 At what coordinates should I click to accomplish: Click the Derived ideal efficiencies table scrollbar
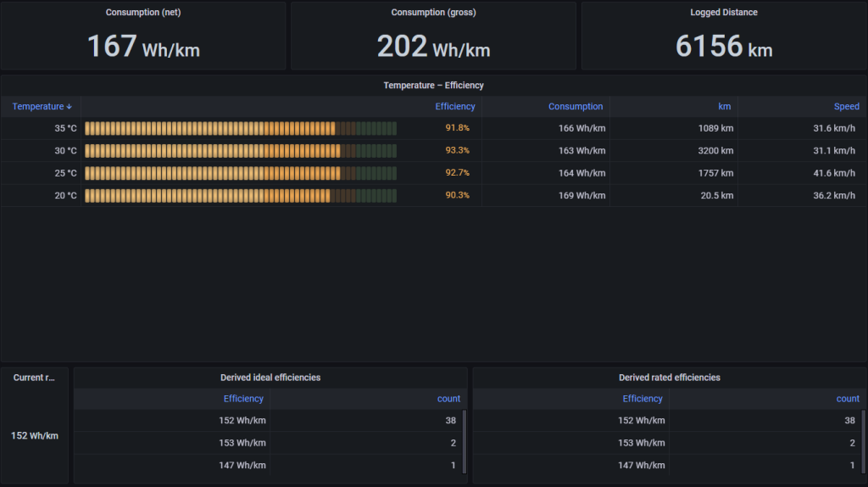(x=464, y=434)
